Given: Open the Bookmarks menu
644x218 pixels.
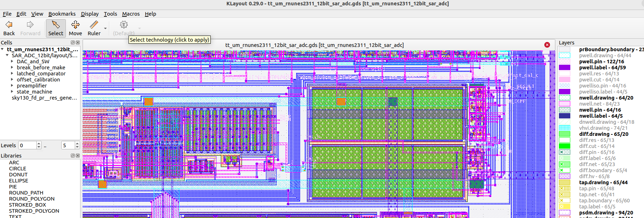Looking at the screenshot, I should pyautogui.click(x=62, y=14).
